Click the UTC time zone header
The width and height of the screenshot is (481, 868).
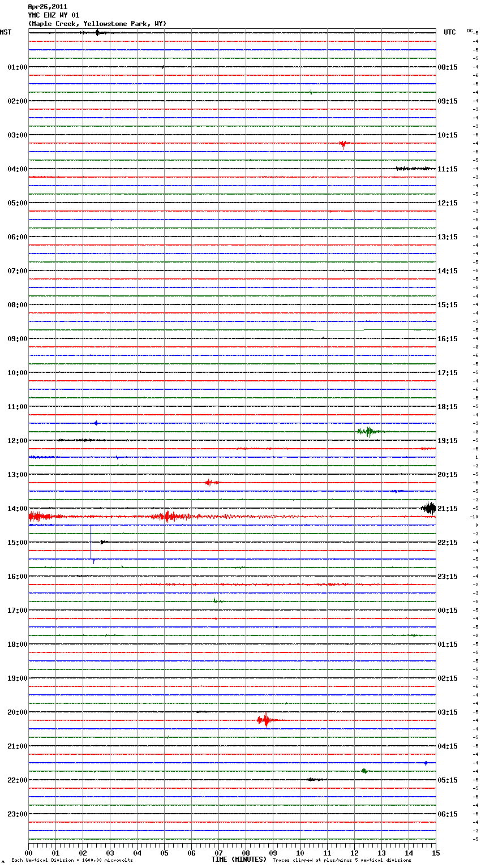pos(450,32)
